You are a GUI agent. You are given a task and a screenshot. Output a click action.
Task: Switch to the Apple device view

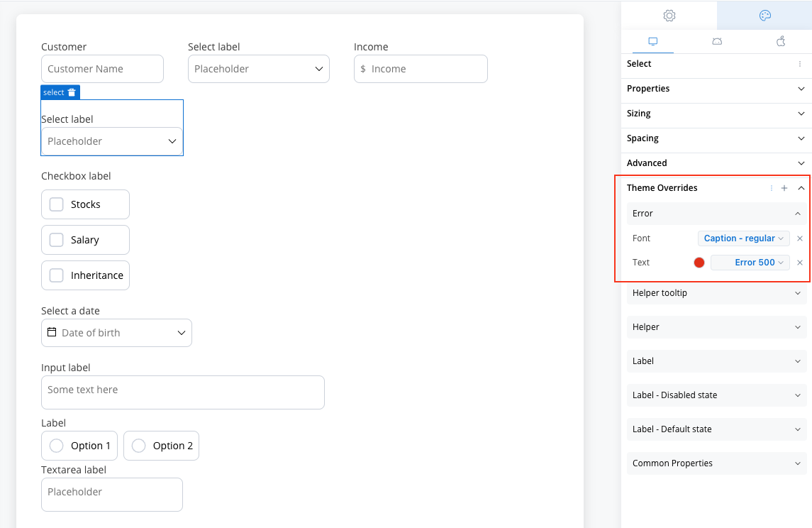(781, 41)
